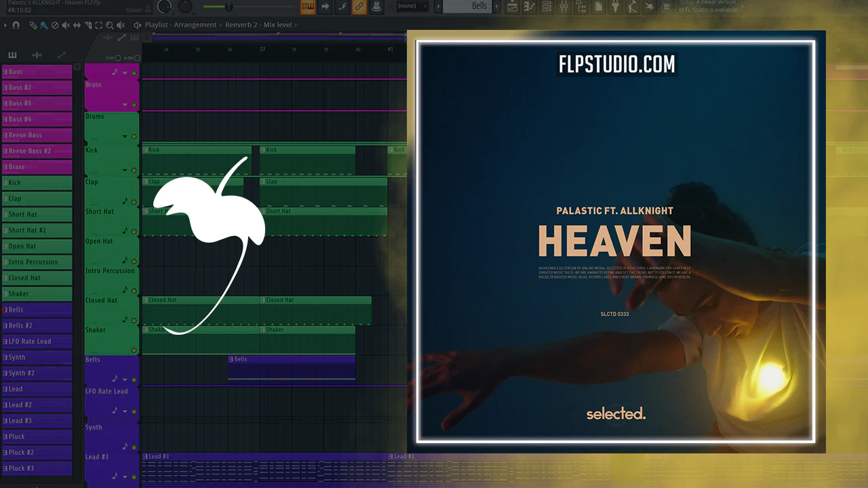The height and width of the screenshot is (488, 868).
Task: Open the Playlist view icon in top toolbar
Action: [512, 6]
